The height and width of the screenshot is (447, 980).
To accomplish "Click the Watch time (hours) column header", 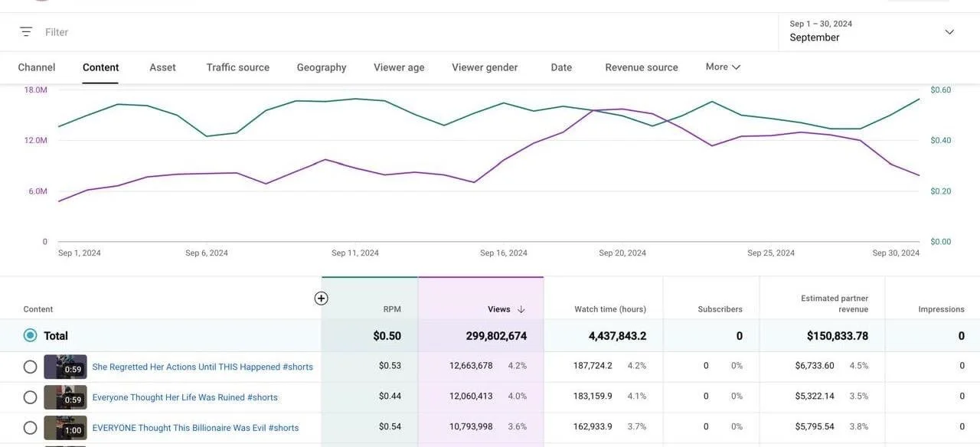I will pos(610,309).
